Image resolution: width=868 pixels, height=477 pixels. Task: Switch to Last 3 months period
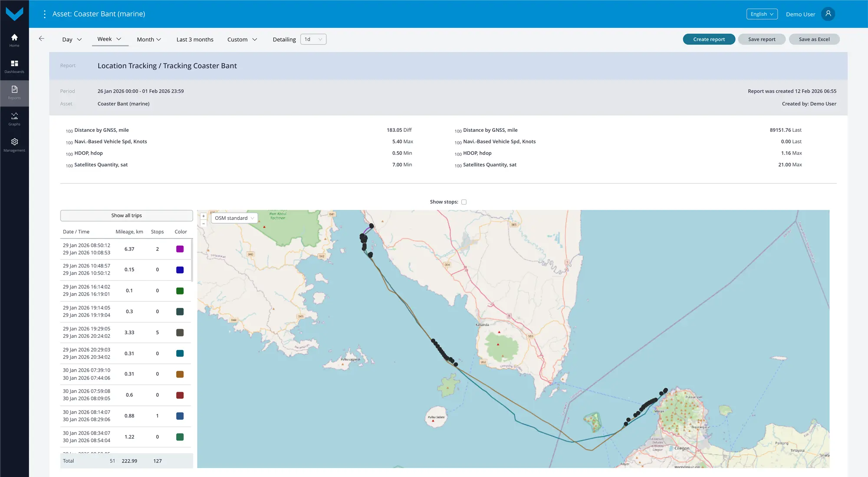(x=195, y=39)
